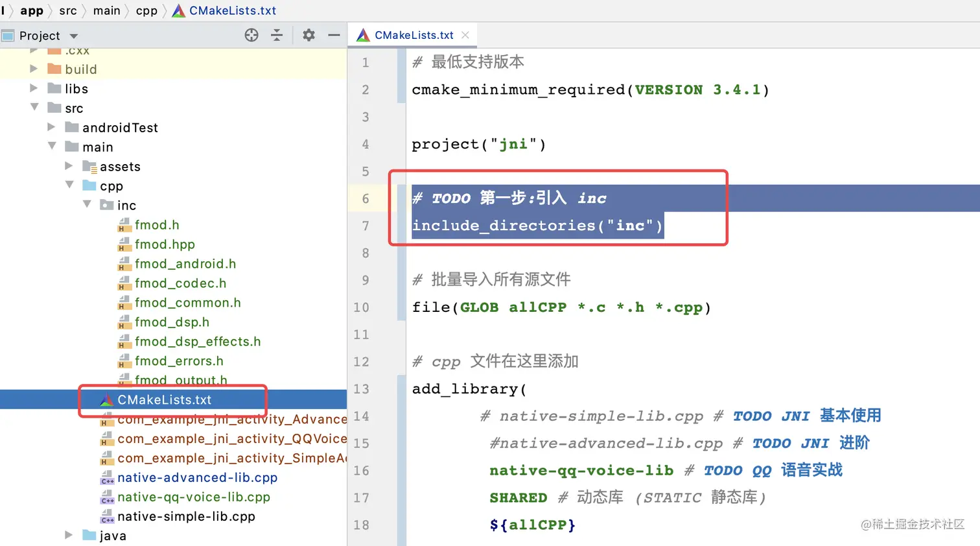Screen dimensions: 980x546
Task: Click fmod_android.h header icon
Action: tap(124, 264)
